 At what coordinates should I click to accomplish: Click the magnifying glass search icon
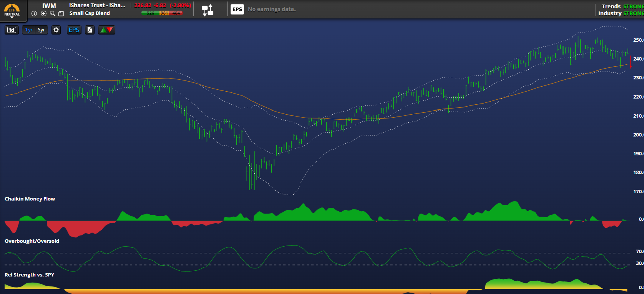tap(52, 14)
